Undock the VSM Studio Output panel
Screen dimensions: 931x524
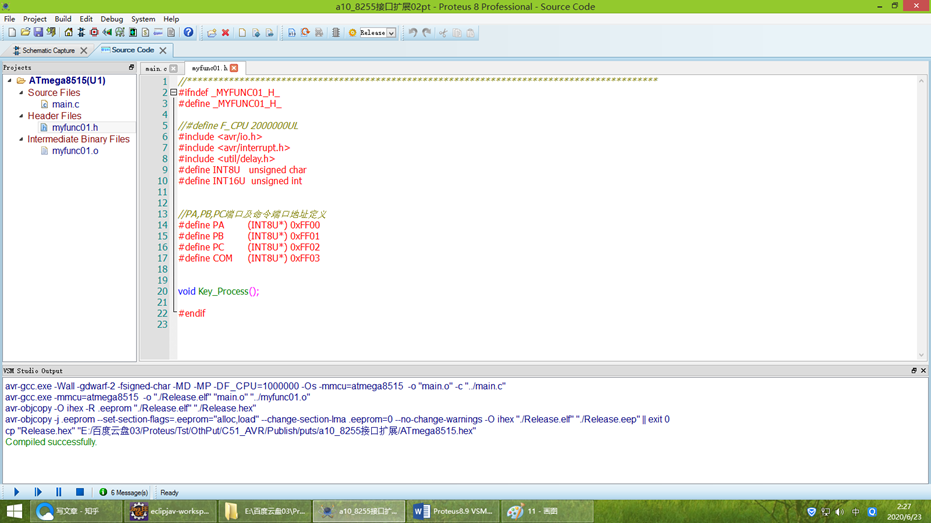[x=914, y=370]
